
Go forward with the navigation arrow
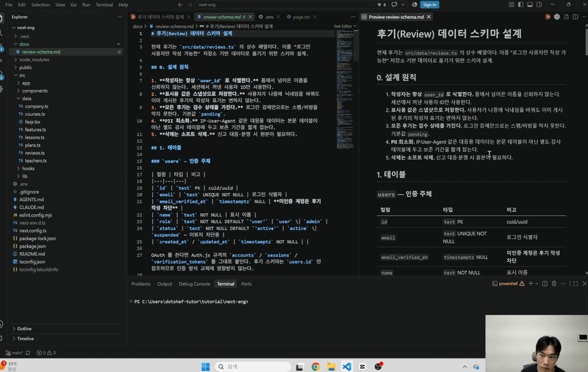(x=189, y=5)
